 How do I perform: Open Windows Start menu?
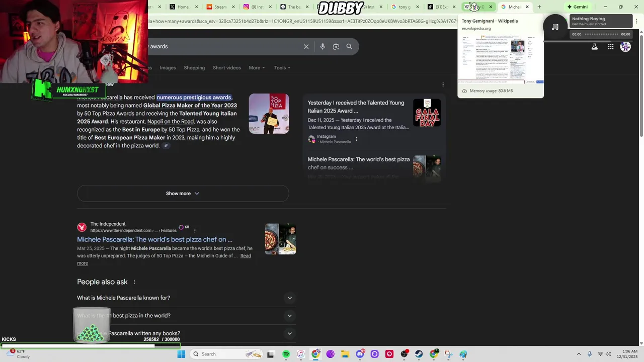181,354
